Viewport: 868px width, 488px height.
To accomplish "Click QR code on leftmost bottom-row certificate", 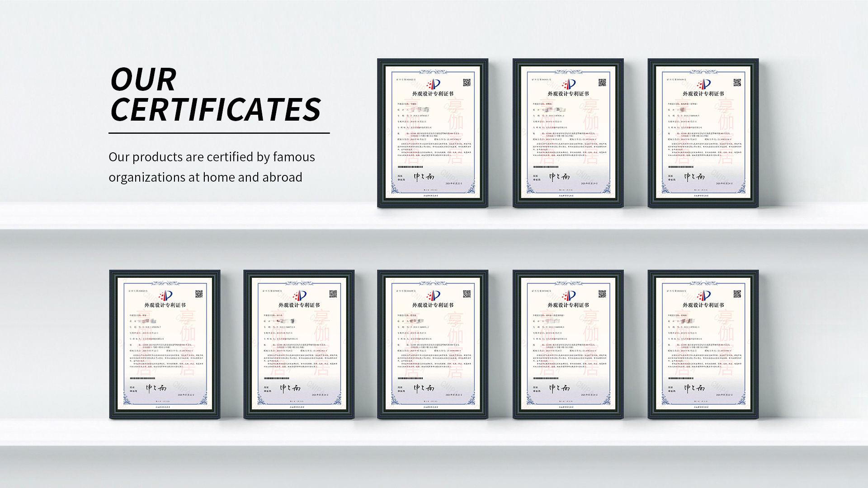I will (x=198, y=294).
